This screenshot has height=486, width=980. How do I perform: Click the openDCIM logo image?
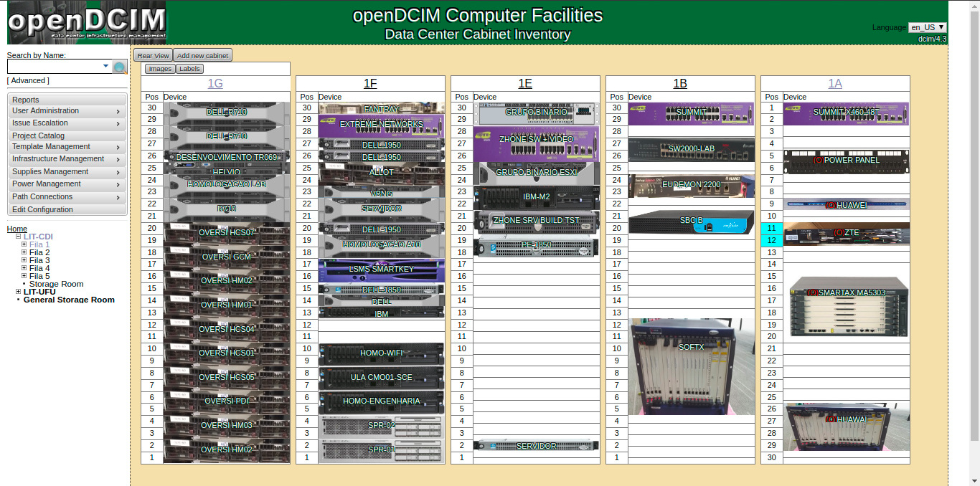click(x=87, y=22)
